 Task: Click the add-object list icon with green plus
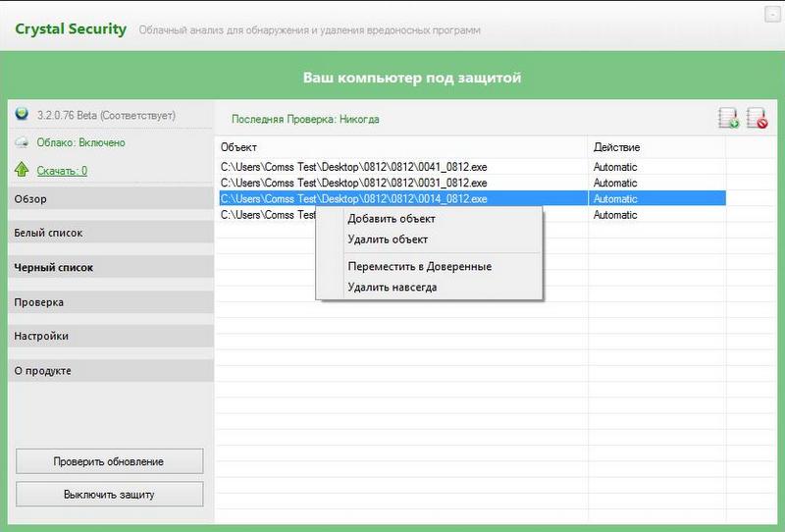coord(728,118)
